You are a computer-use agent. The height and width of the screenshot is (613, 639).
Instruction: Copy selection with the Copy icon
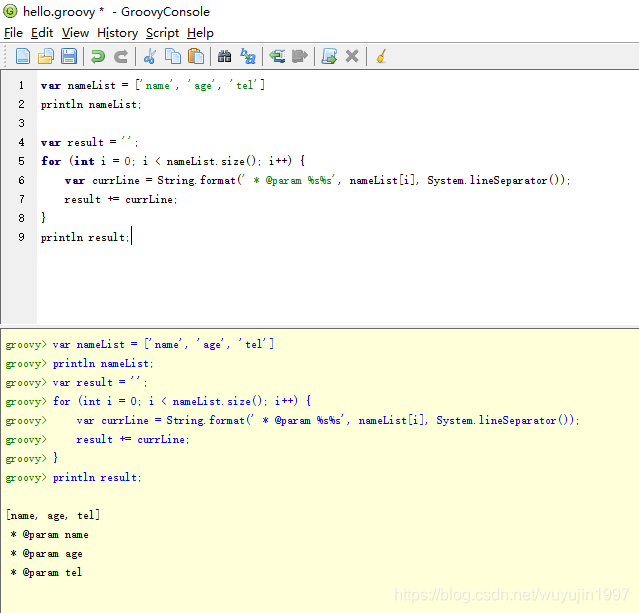coord(173,56)
